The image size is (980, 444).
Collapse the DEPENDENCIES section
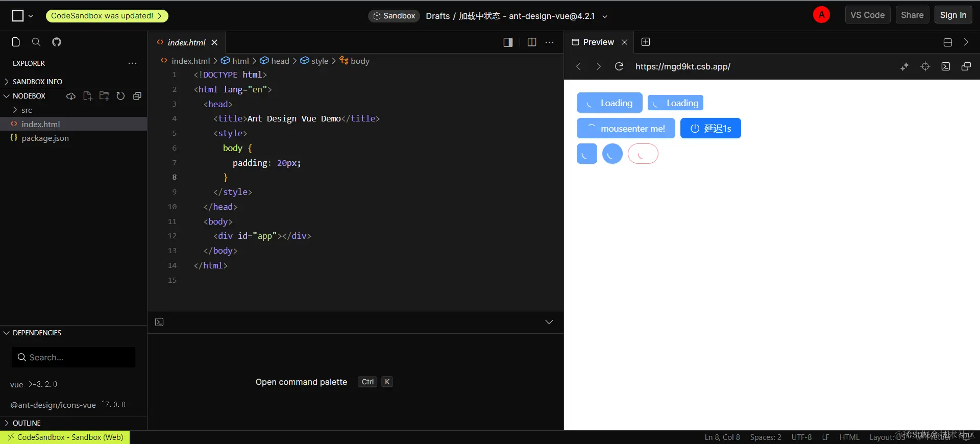pos(73,333)
